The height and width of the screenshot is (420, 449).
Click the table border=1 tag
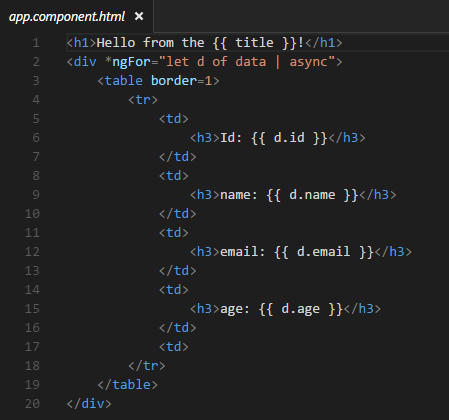pyautogui.click(x=158, y=81)
